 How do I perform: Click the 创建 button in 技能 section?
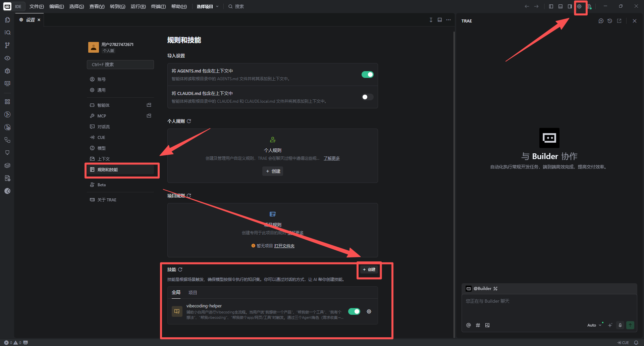click(369, 269)
